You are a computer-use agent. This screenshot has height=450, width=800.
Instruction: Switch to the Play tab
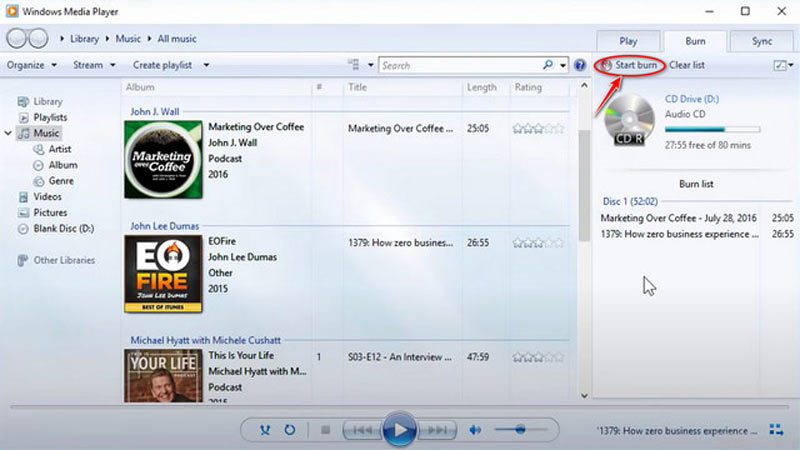pyautogui.click(x=628, y=41)
